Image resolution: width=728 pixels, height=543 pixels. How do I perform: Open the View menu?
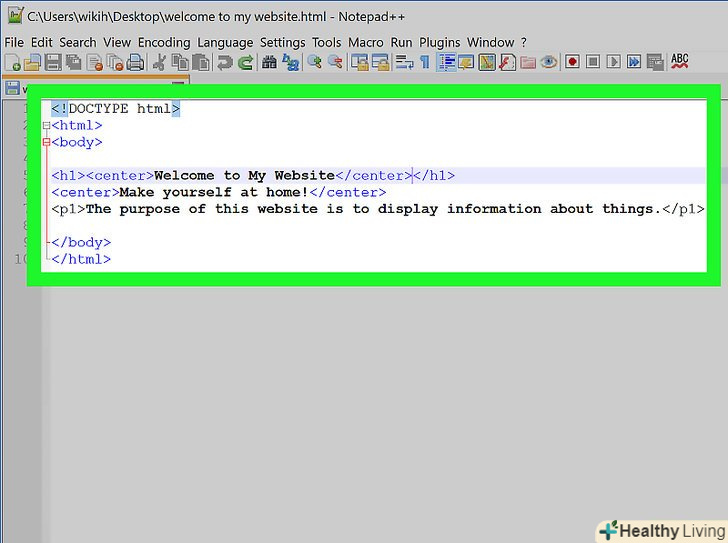[x=117, y=43]
